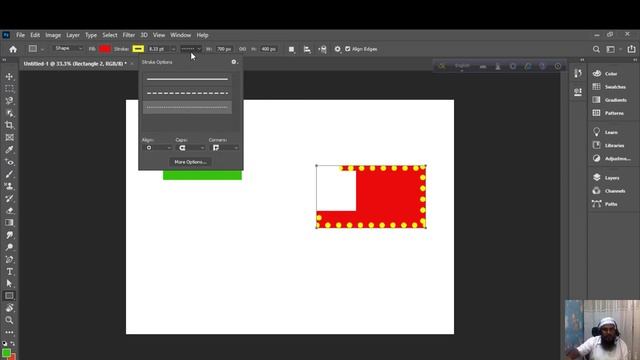Select the Move tool
Viewport: 640px width, 360px height.
9,76
